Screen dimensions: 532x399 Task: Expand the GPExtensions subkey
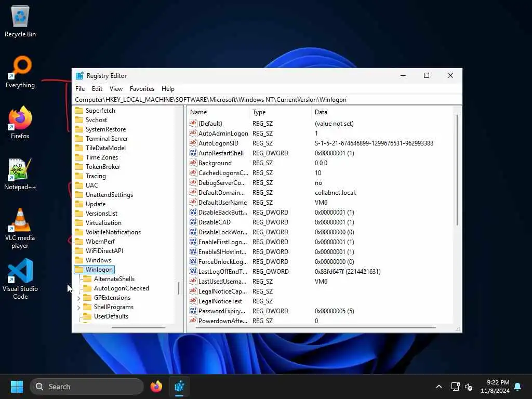click(79, 298)
